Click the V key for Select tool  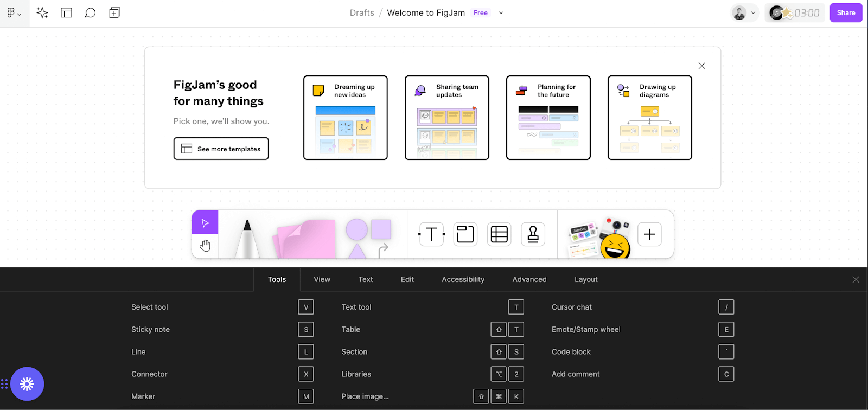pyautogui.click(x=306, y=307)
